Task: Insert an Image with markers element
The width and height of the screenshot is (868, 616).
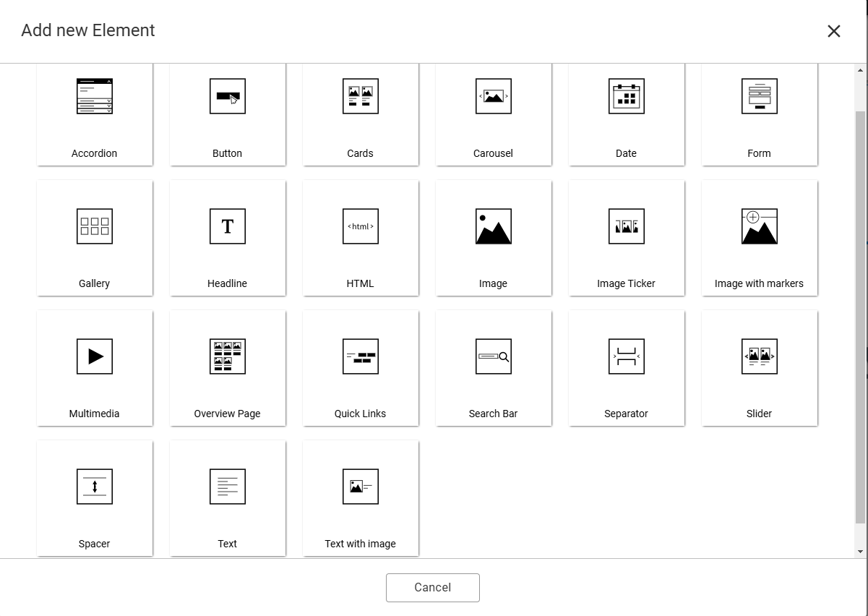Action: [760, 238]
